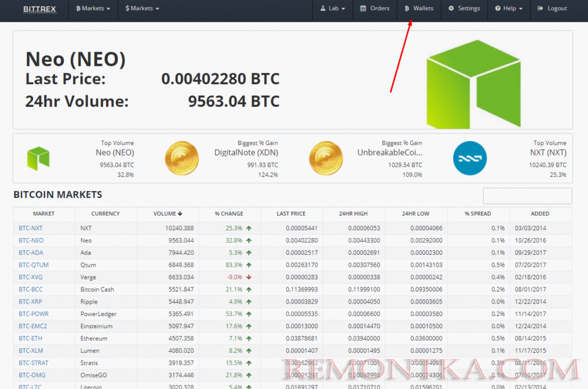Sort table by % Spread column
The image size is (588, 389).
pos(478,213)
